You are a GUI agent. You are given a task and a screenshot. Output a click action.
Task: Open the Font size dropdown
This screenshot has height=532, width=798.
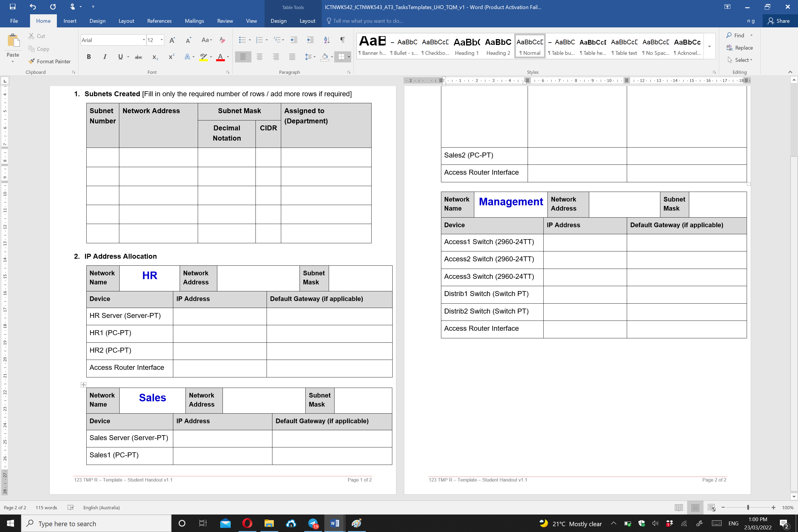(x=162, y=40)
